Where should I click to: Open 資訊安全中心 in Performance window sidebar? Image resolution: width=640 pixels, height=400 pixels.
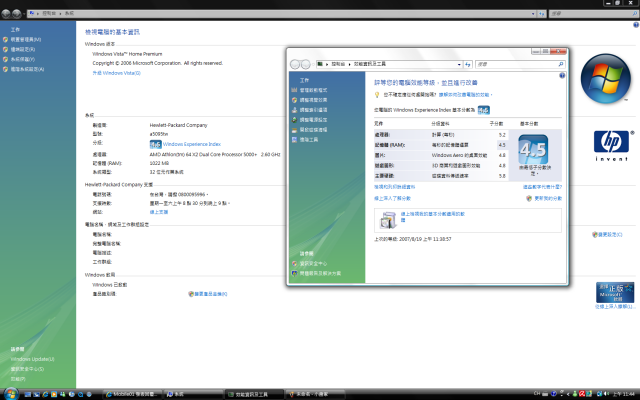click(x=313, y=264)
